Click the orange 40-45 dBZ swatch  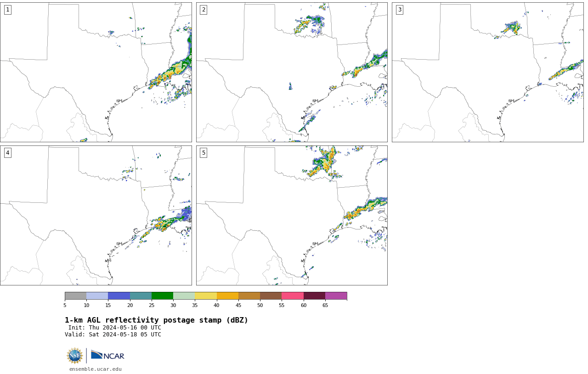point(227,296)
